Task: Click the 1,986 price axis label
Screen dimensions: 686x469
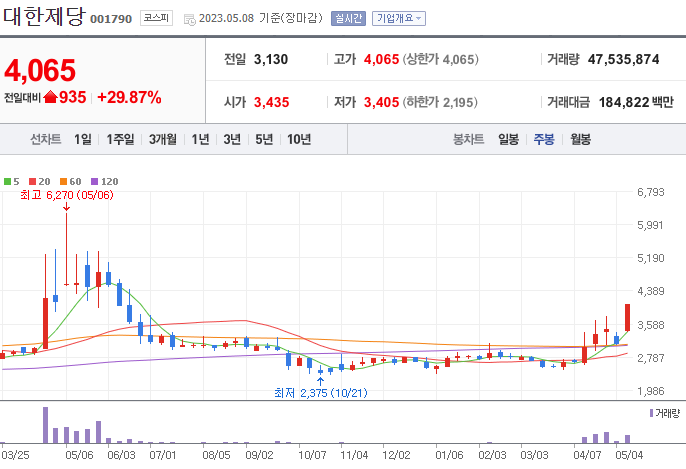Action: (651, 391)
